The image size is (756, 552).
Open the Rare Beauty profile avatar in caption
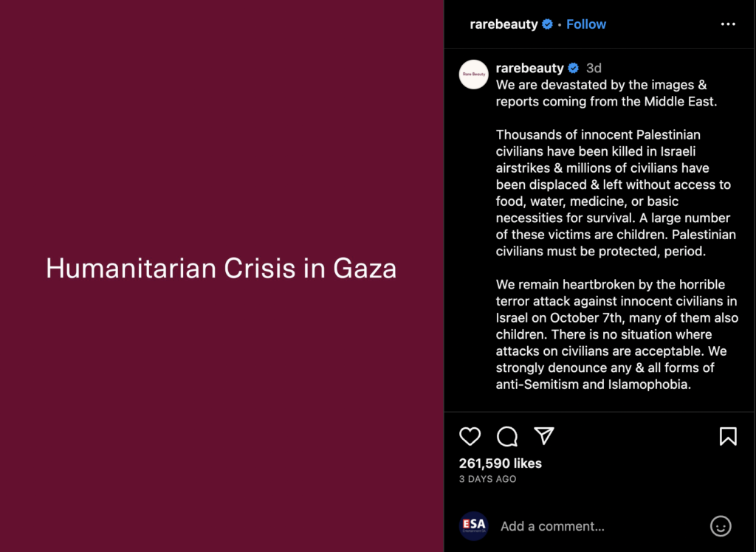(x=473, y=75)
